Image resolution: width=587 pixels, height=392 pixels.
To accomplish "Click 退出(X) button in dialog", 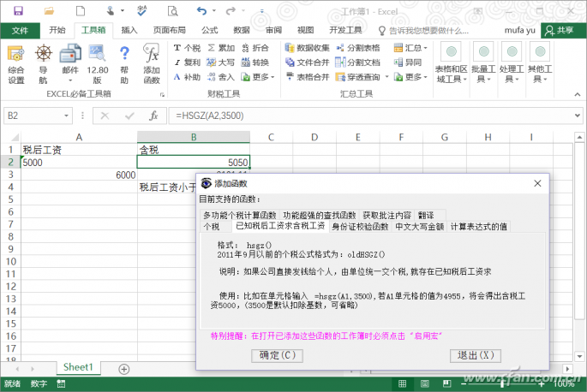I will [x=476, y=355].
